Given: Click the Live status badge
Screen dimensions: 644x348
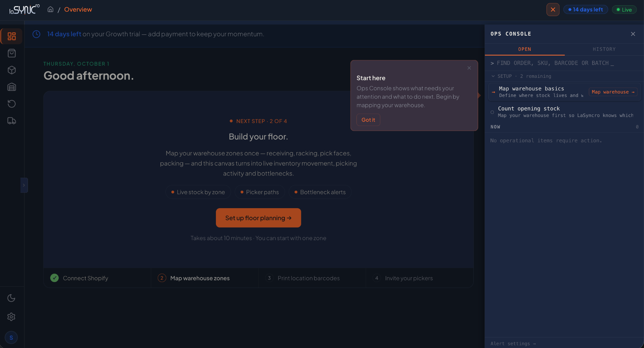Looking at the screenshot, I should [624, 10].
